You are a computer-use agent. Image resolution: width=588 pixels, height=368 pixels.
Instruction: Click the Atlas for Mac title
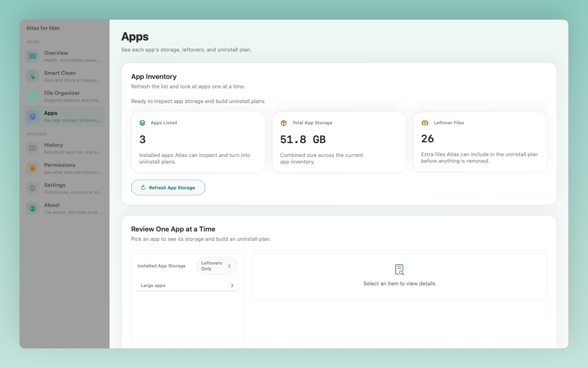(x=43, y=28)
